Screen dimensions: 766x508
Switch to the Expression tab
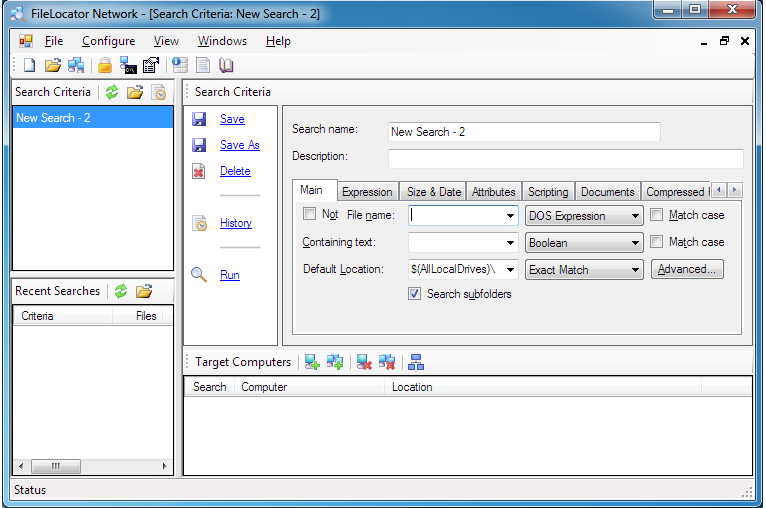coord(367,191)
